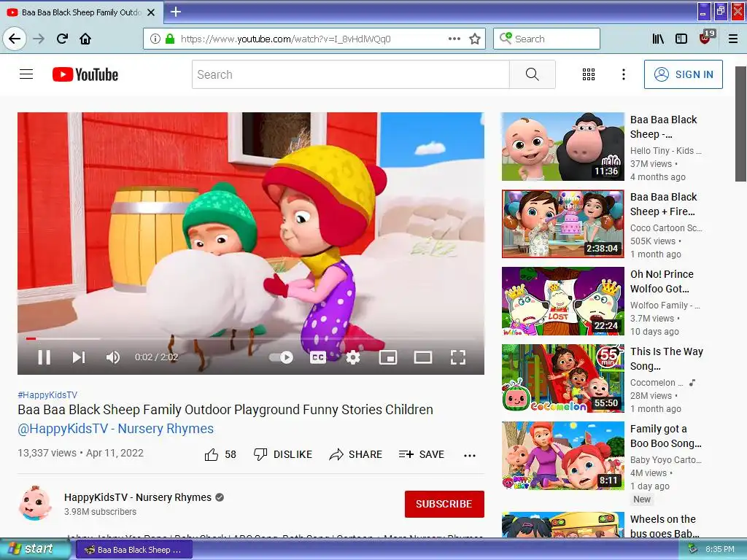Open page actions three-dot menu in address bar
The image size is (747, 560).
tap(454, 39)
